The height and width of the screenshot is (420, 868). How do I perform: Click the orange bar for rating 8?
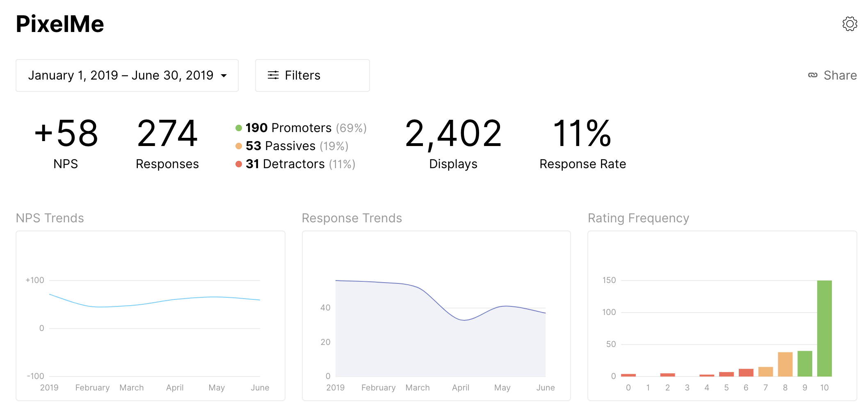click(785, 364)
